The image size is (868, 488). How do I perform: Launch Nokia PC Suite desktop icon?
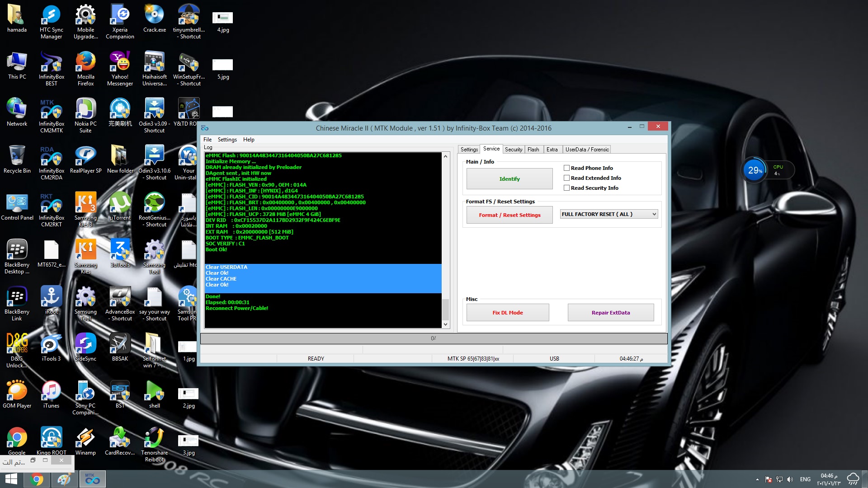tap(85, 116)
